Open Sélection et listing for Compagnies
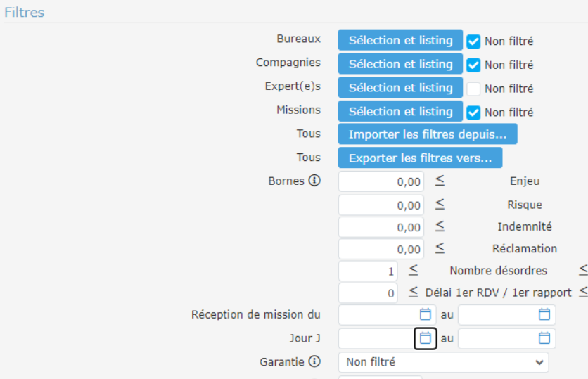 400,64
